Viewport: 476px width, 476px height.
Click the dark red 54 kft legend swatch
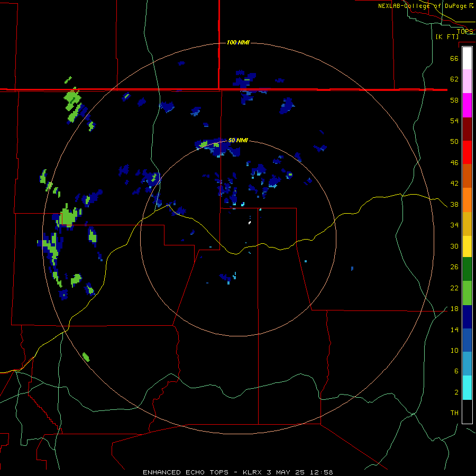467,129
